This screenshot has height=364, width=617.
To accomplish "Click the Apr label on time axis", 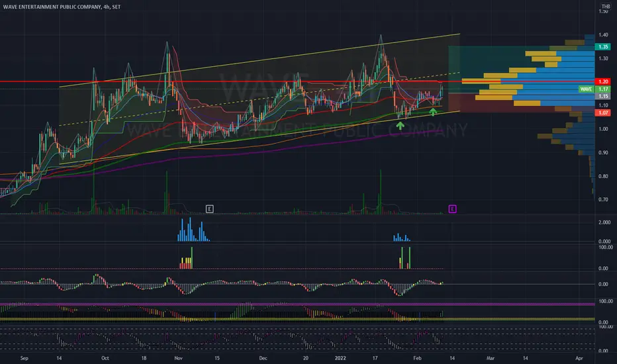I will (x=579, y=358).
